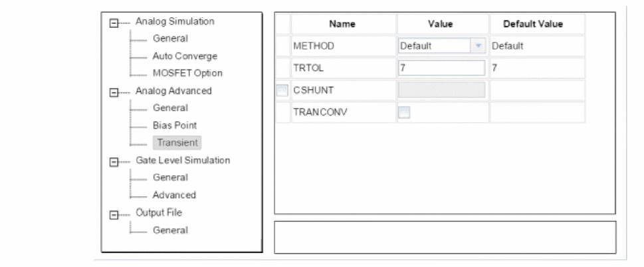Toggle the TRANCONV checkbox
The width and height of the screenshot is (644, 267).
coord(405,112)
